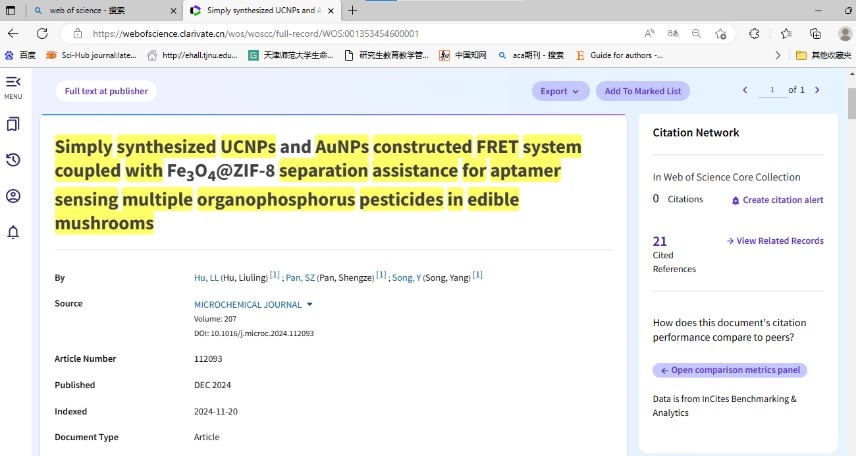Screen dimensions: 856x456
Task: Open Sci-Hub journal bookmark
Action: tap(92, 55)
